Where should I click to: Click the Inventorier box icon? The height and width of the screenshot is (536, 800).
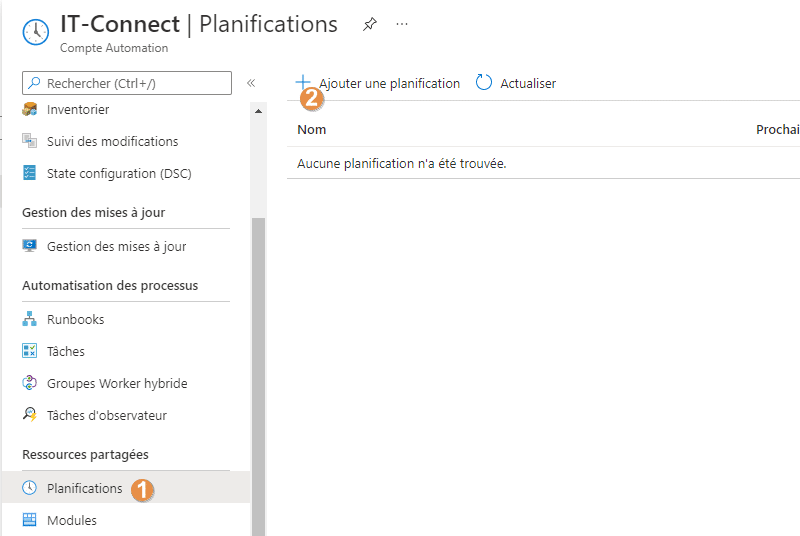30,109
